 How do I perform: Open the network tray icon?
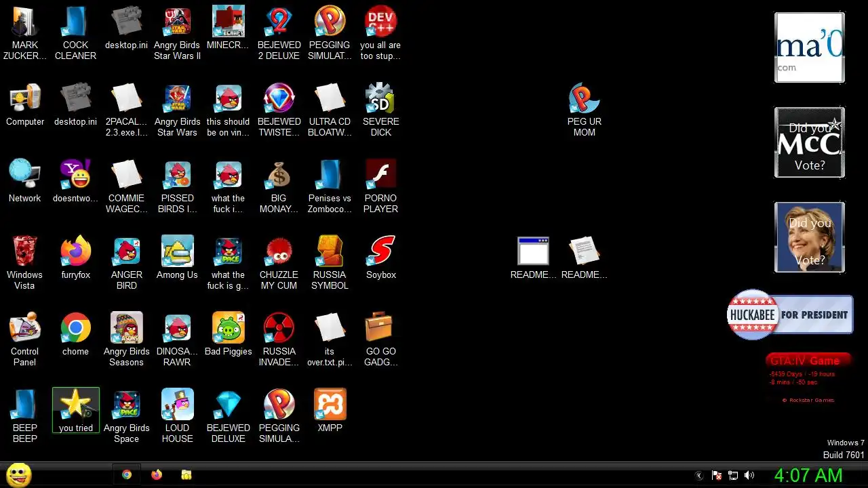[x=733, y=476]
